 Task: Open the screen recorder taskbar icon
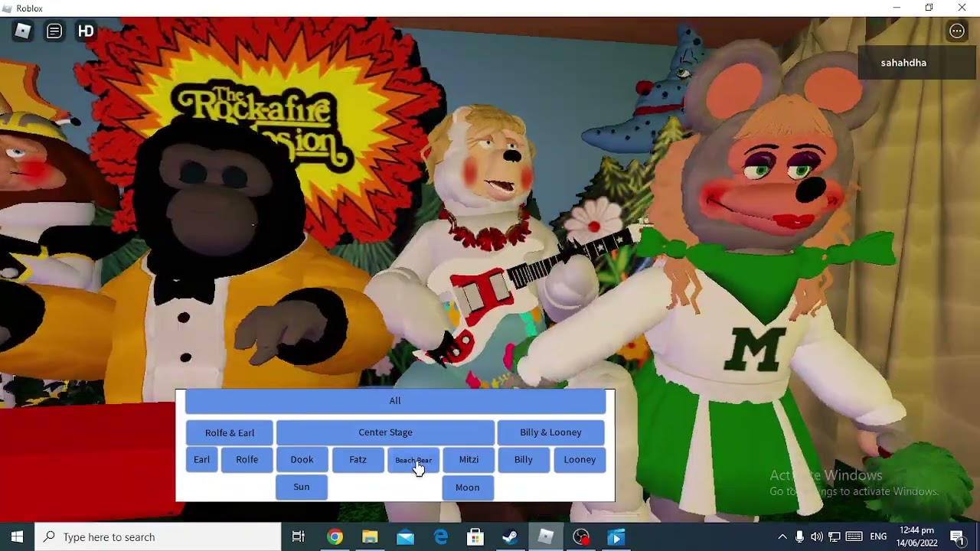point(581,537)
